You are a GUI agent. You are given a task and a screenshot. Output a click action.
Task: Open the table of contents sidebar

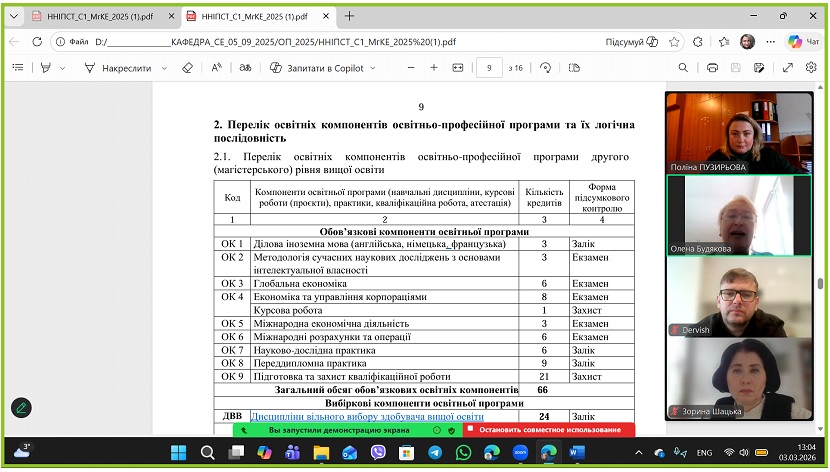tap(17, 68)
